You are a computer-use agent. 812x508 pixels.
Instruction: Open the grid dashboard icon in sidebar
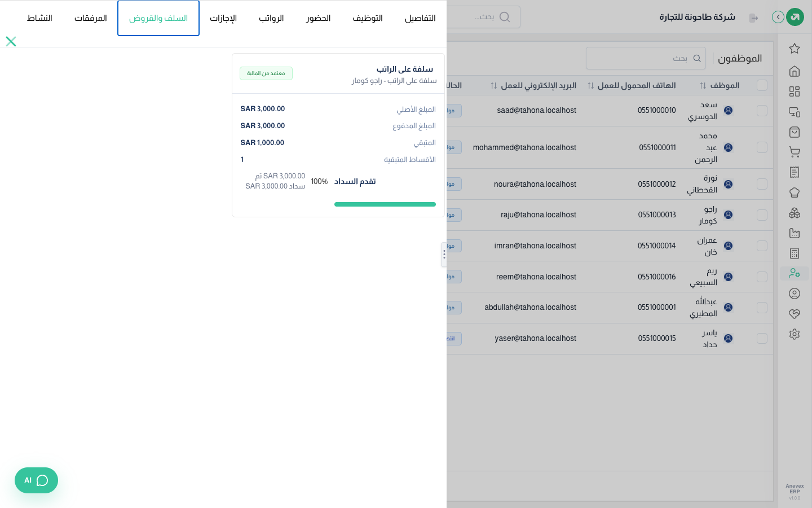795,91
